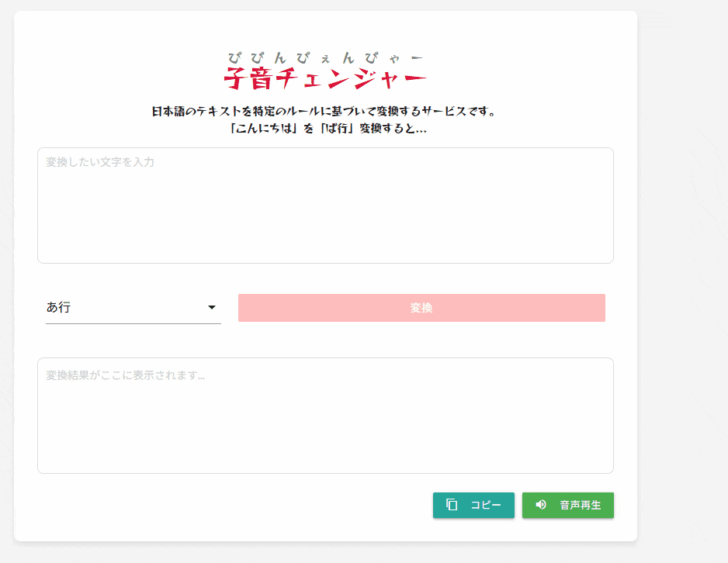The width and height of the screenshot is (728, 563).
Task: Click the description line starting with 日本語のテキスト
Action: [x=324, y=112]
